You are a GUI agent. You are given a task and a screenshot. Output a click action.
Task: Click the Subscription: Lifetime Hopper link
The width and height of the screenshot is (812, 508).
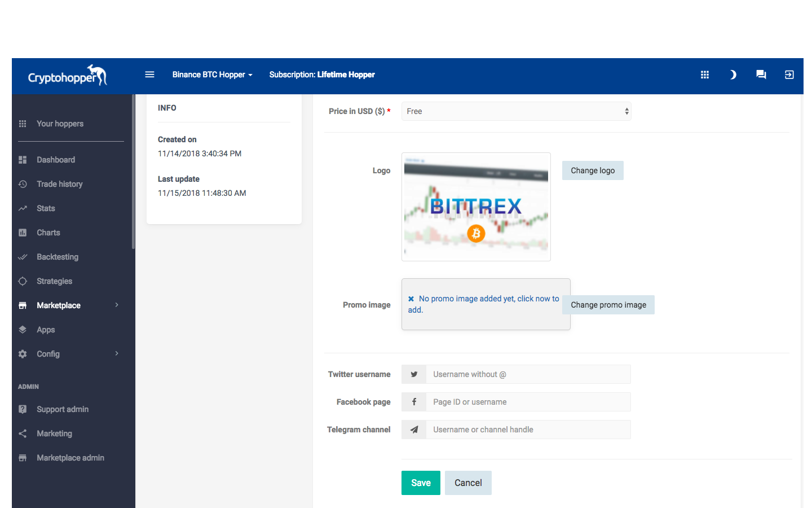coord(322,75)
